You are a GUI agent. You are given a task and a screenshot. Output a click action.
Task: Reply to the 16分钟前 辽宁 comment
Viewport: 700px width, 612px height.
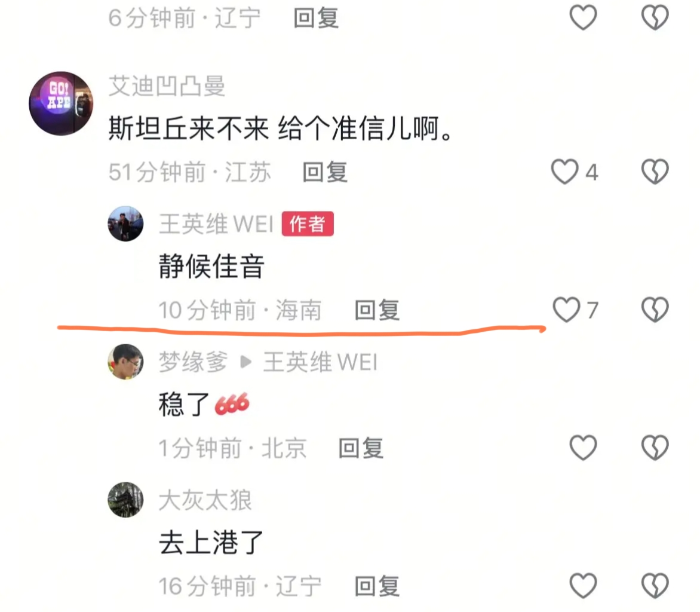[377, 586]
